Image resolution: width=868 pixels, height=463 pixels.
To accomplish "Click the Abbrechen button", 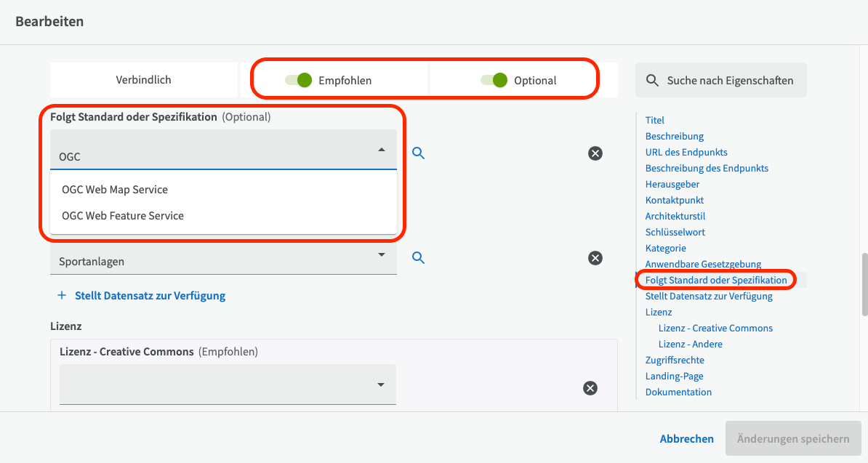I will [x=686, y=439].
